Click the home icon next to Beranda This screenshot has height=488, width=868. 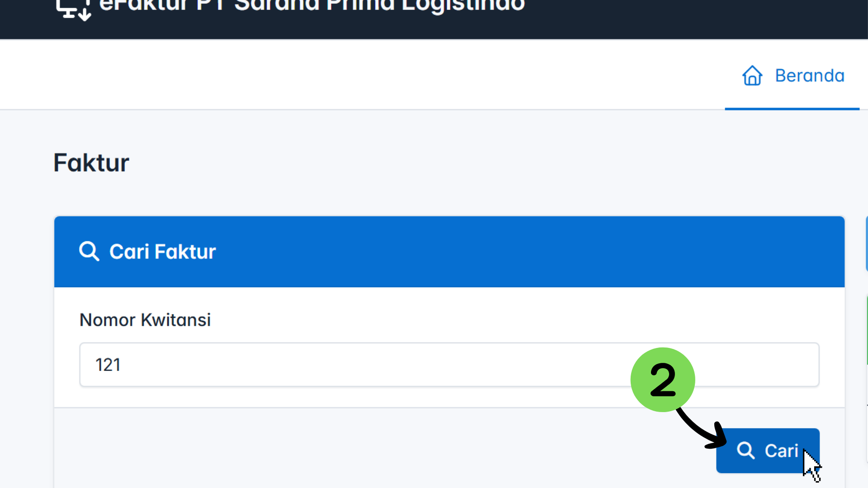tap(752, 75)
